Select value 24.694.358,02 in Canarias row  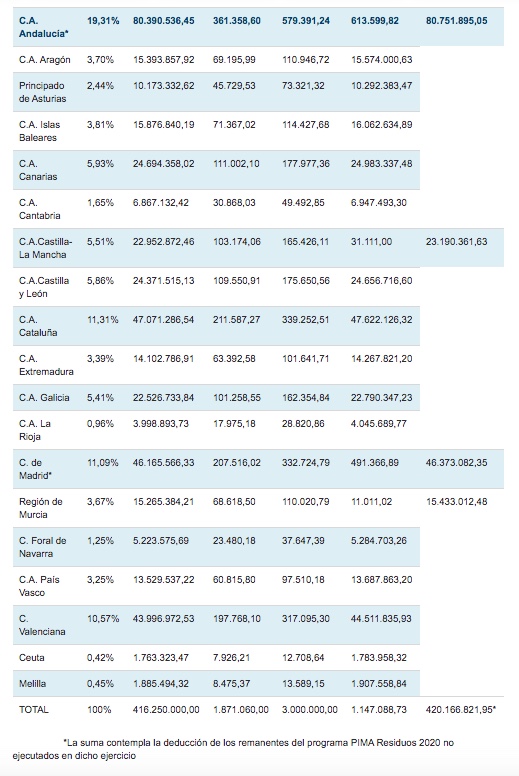click(163, 164)
